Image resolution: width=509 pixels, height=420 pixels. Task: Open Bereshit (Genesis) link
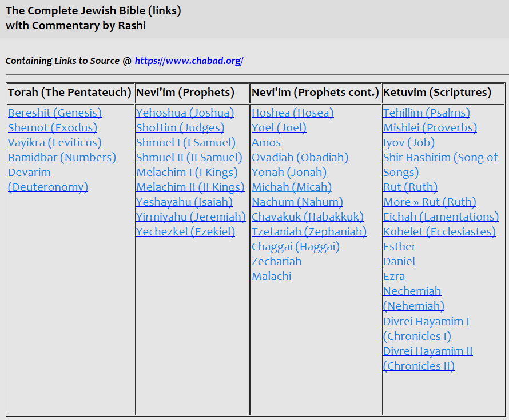pyautogui.click(x=55, y=113)
